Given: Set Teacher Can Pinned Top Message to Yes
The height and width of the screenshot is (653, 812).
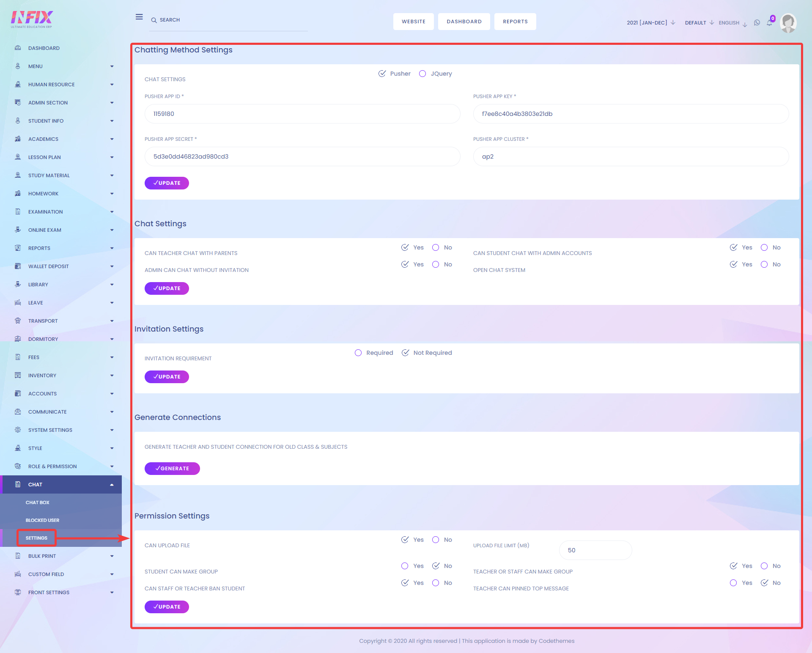Looking at the screenshot, I should 733,583.
